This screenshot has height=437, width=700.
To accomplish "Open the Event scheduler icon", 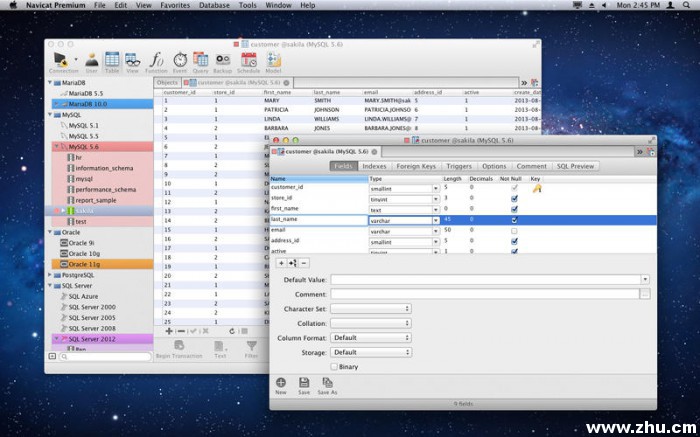I will 180,61.
